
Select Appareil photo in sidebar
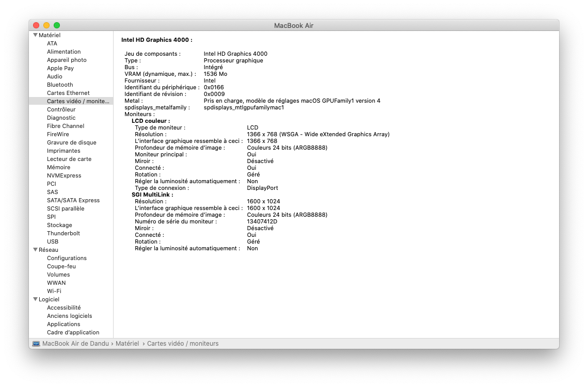pos(67,60)
